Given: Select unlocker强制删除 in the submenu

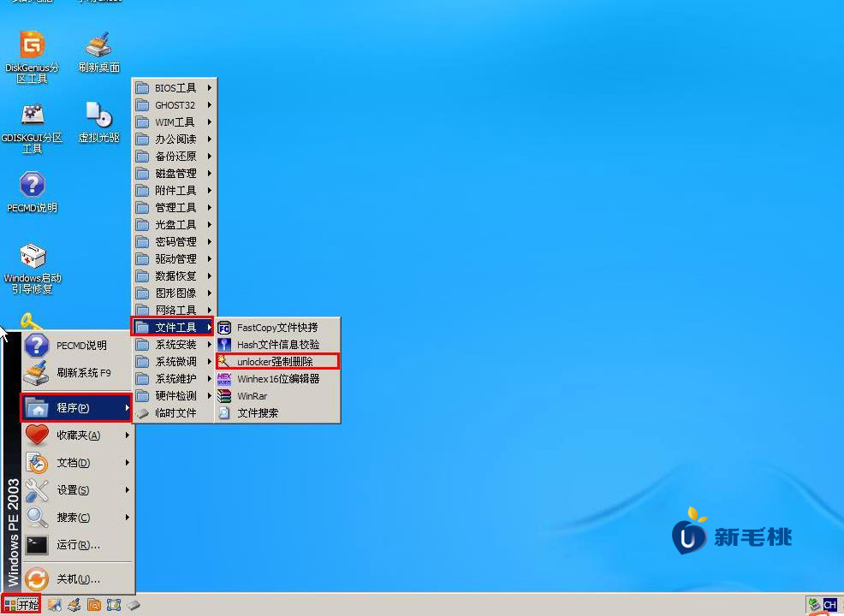Looking at the screenshot, I should click(x=277, y=362).
